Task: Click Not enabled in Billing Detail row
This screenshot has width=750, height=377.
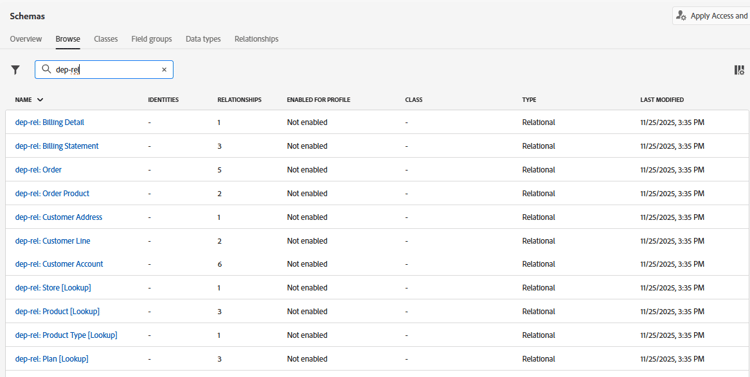Action: click(x=307, y=122)
